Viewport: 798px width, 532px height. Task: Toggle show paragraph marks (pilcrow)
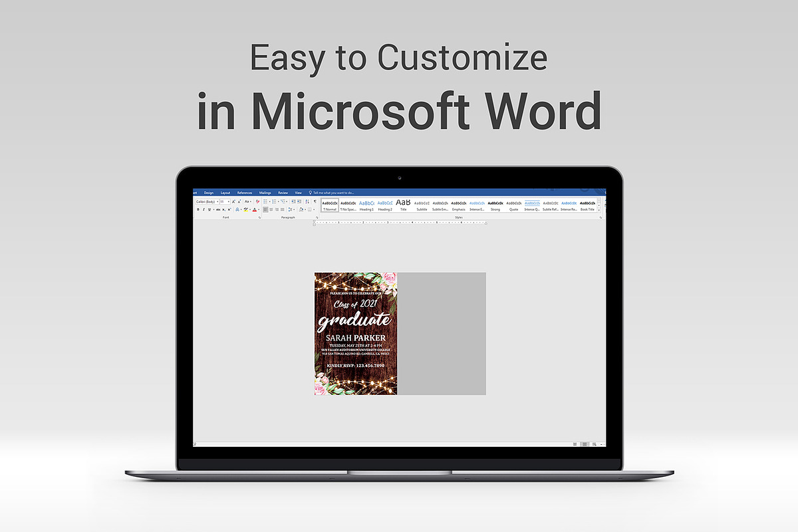tap(315, 201)
